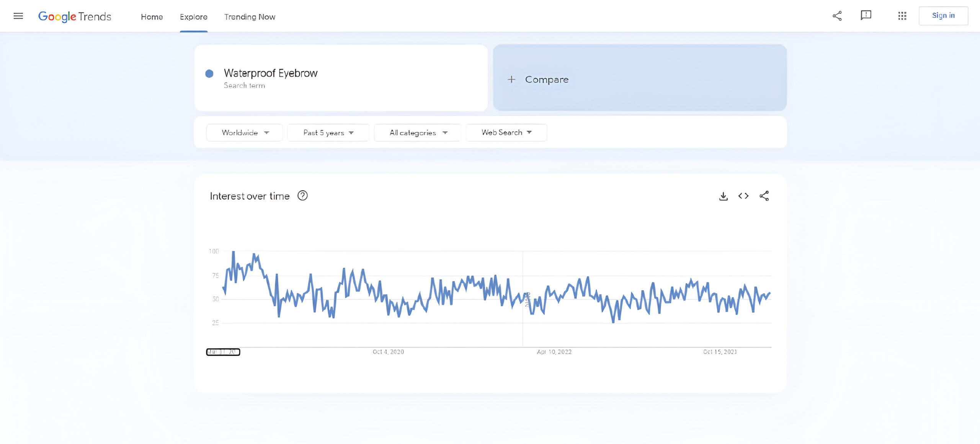Go to the Home tab
The width and height of the screenshot is (980, 444).
[152, 17]
